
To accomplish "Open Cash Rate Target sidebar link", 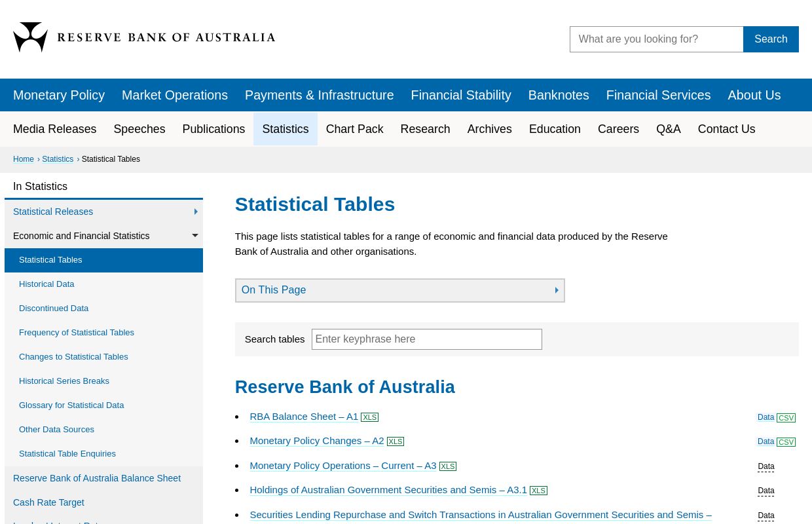I will pos(48,502).
